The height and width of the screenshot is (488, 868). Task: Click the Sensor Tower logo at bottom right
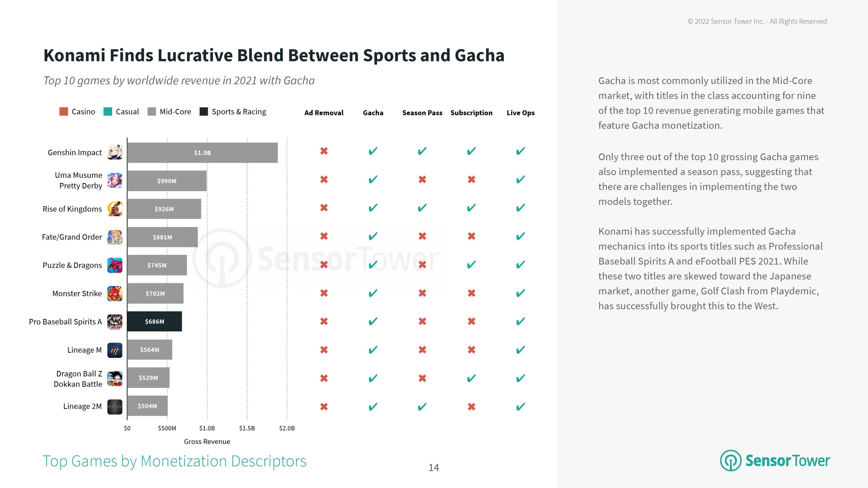pos(775,461)
